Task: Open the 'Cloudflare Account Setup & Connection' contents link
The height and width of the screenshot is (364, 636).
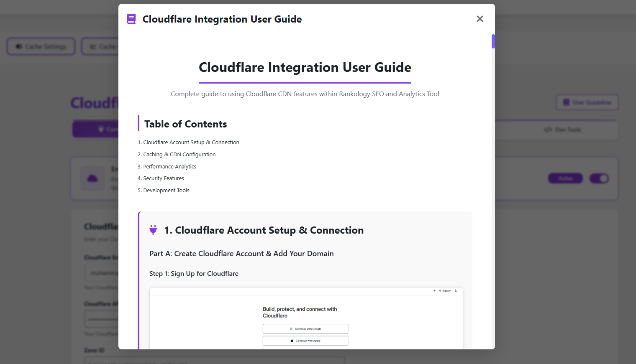Action: coord(191,143)
